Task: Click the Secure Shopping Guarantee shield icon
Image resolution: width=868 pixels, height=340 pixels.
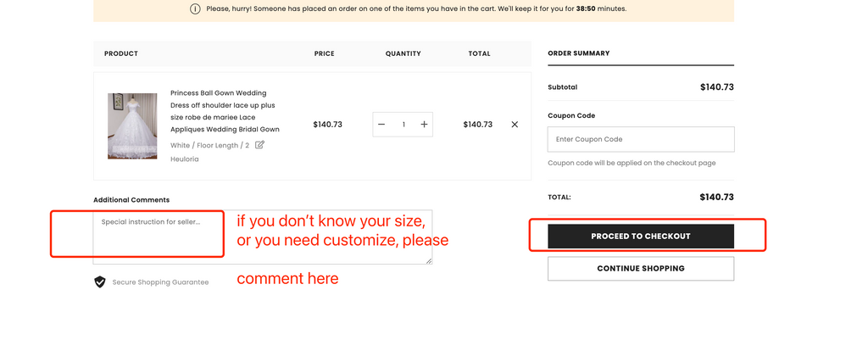Action: click(x=100, y=281)
